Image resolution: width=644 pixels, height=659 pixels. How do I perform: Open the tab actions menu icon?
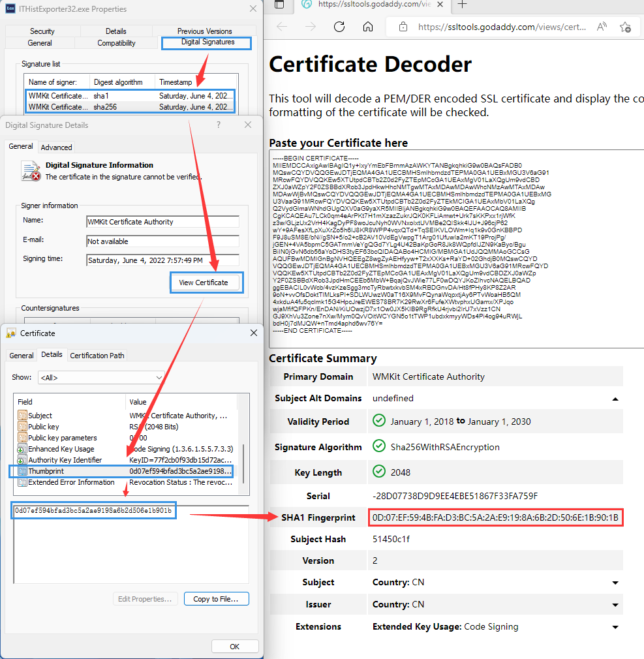(279, 5)
